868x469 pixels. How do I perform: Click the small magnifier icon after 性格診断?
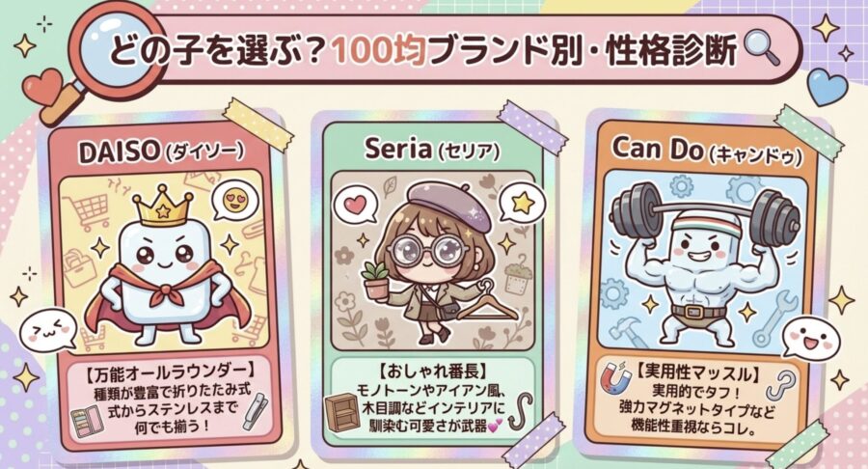pyautogui.click(x=762, y=48)
